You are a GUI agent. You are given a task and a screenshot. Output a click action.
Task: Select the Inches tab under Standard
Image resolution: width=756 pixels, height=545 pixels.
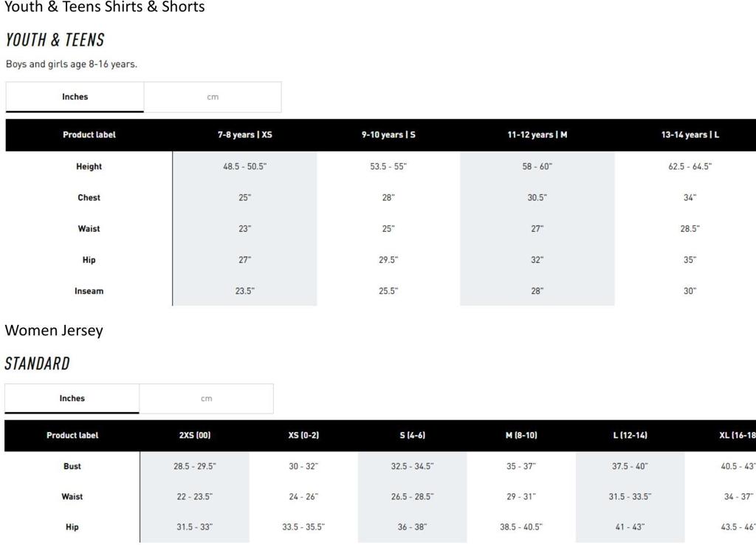click(x=72, y=398)
